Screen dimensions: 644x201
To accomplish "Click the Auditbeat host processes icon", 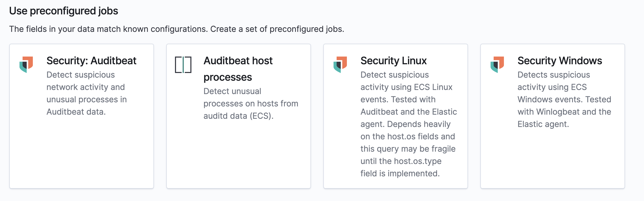I will 183,65.
